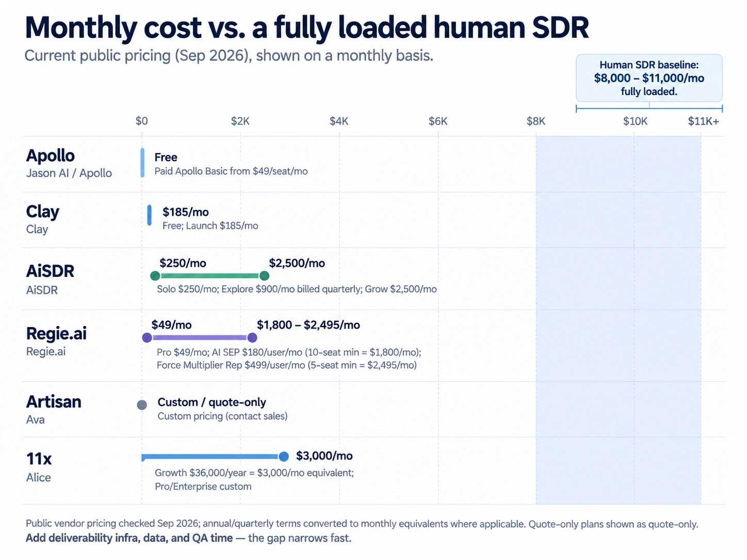747x560 pixels.
Task: Click the 'Free' label in Apollo row
Action: tap(166, 157)
